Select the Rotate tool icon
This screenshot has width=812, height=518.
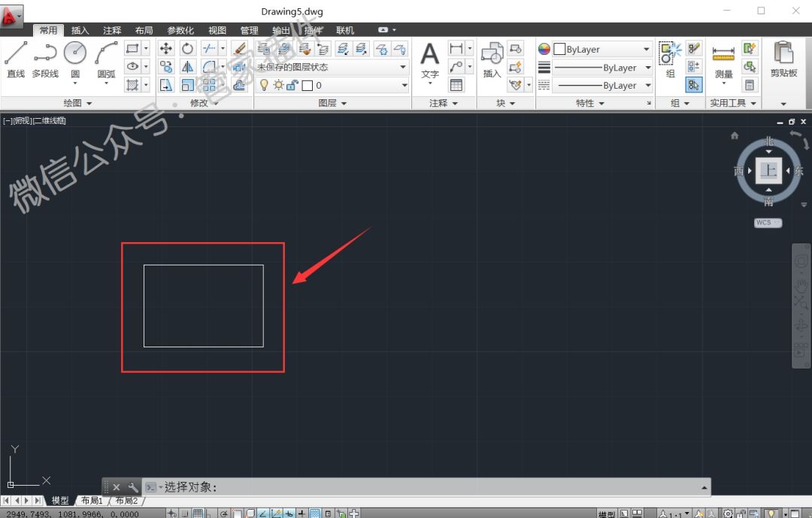tap(187, 49)
